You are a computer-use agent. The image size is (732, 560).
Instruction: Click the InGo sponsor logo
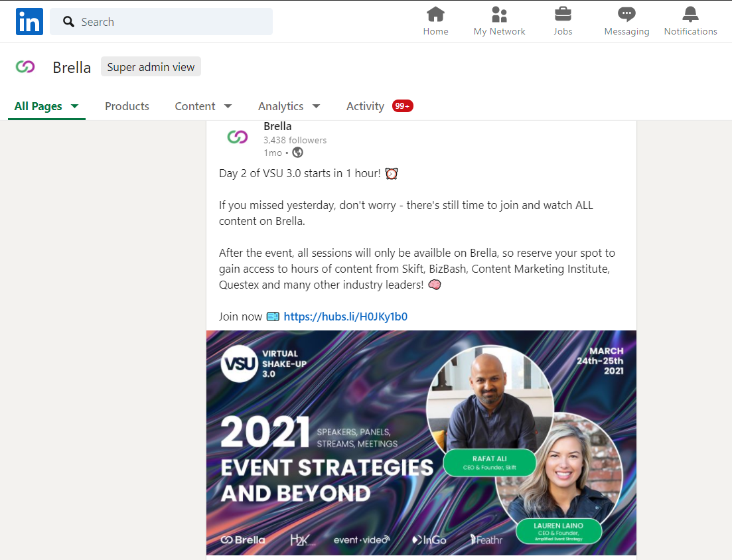click(x=429, y=540)
